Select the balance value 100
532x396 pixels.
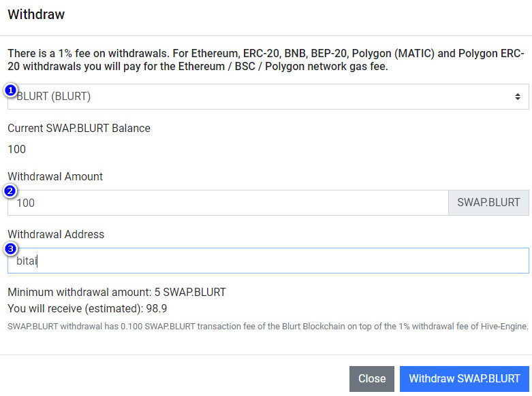pos(17,149)
